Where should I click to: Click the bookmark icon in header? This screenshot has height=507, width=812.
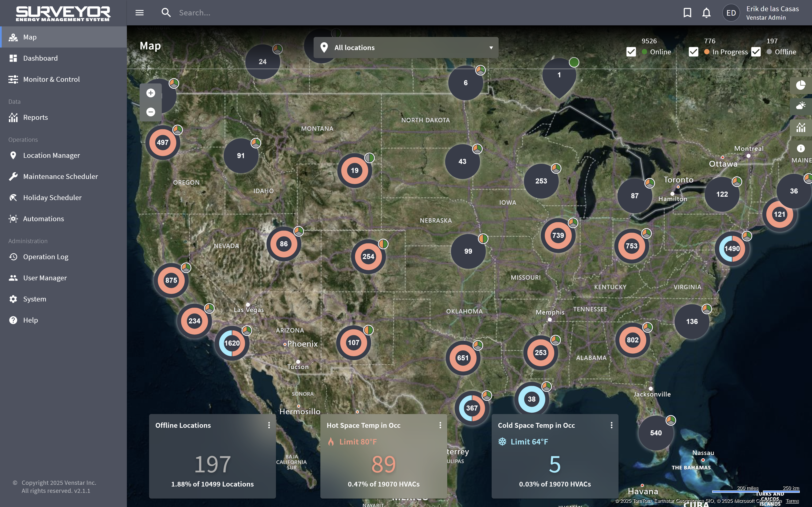[x=687, y=13]
